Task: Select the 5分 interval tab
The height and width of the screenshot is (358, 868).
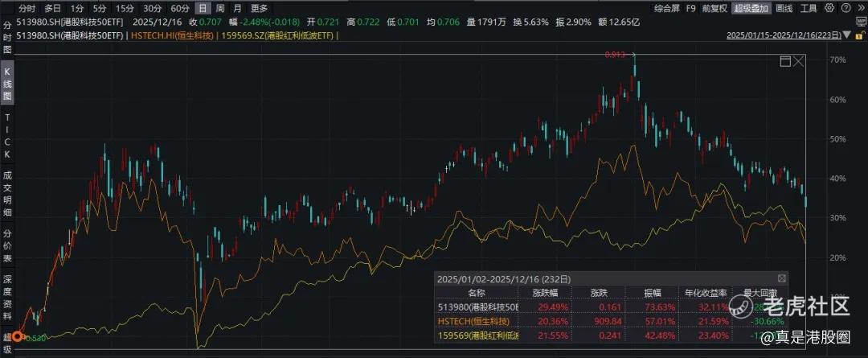Action: 100,8
